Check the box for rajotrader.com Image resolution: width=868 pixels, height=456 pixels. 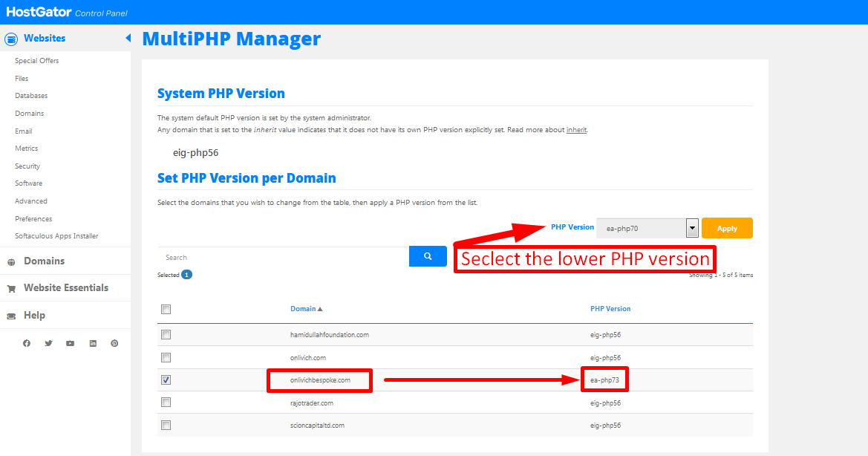(166, 403)
